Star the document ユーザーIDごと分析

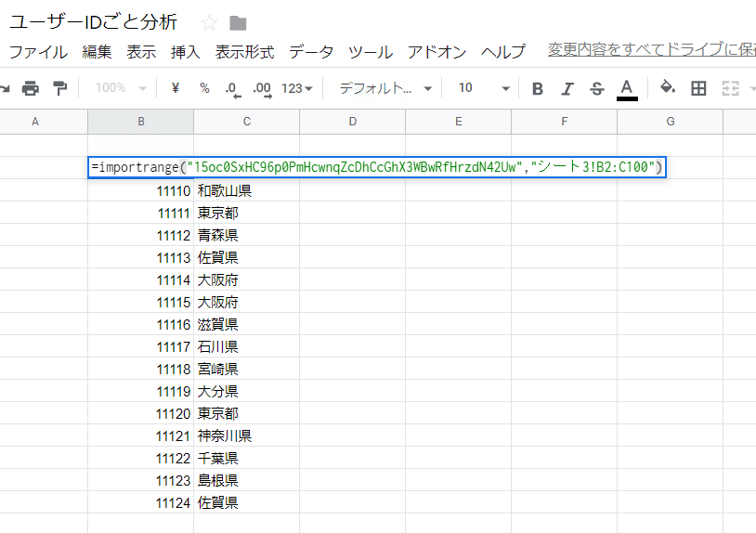click(209, 22)
